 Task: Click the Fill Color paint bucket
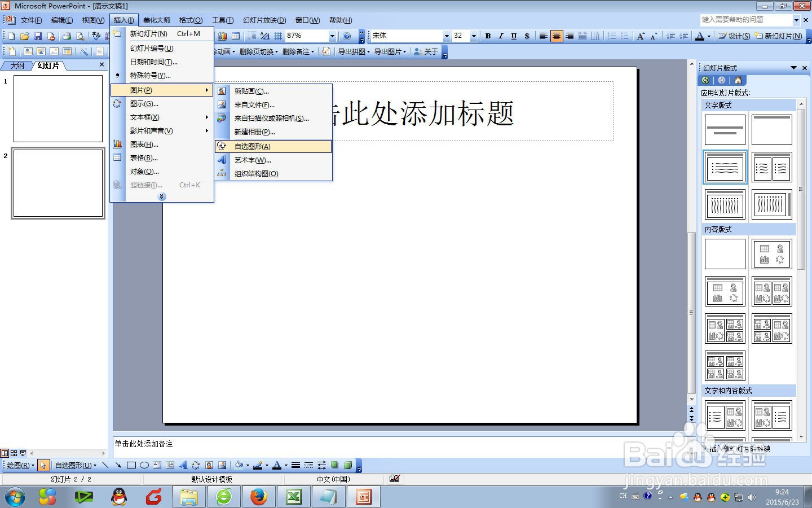(x=239, y=465)
